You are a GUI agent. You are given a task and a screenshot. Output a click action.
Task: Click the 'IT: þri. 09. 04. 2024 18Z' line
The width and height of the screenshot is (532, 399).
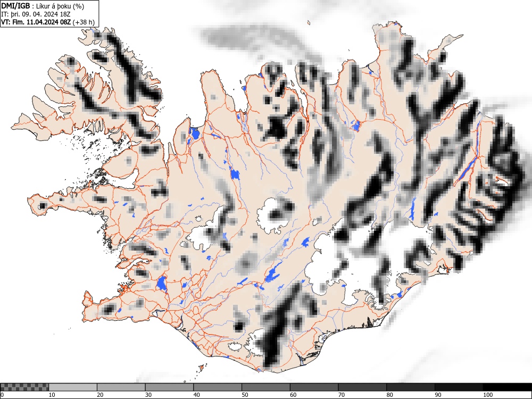36,14
